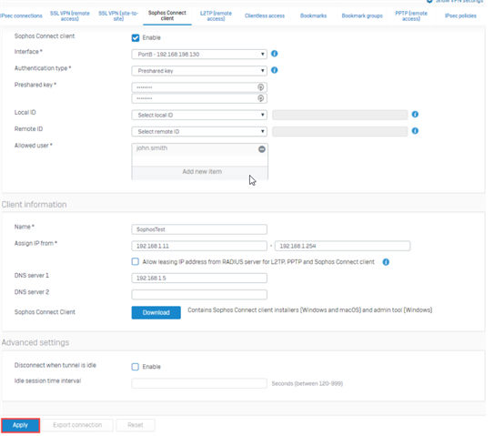504x436 pixels.
Task: Select the Sophos Connect client tab
Action: (167, 15)
